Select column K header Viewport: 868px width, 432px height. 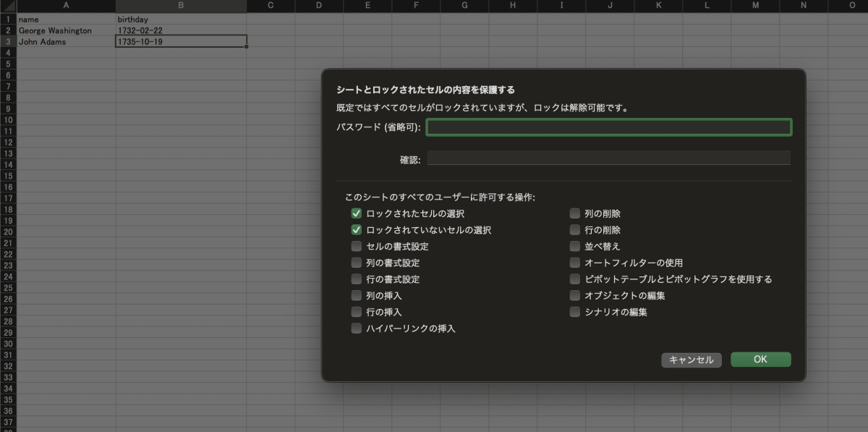658,6
